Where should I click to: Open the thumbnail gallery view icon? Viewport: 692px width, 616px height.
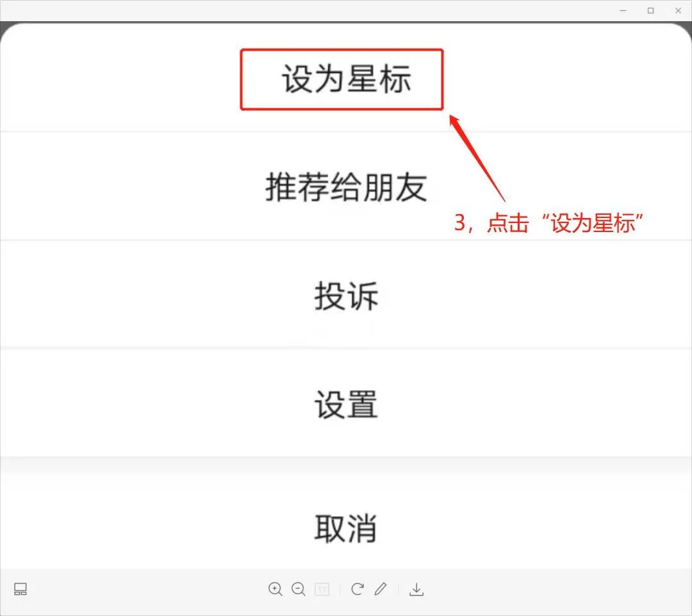click(21, 590)
